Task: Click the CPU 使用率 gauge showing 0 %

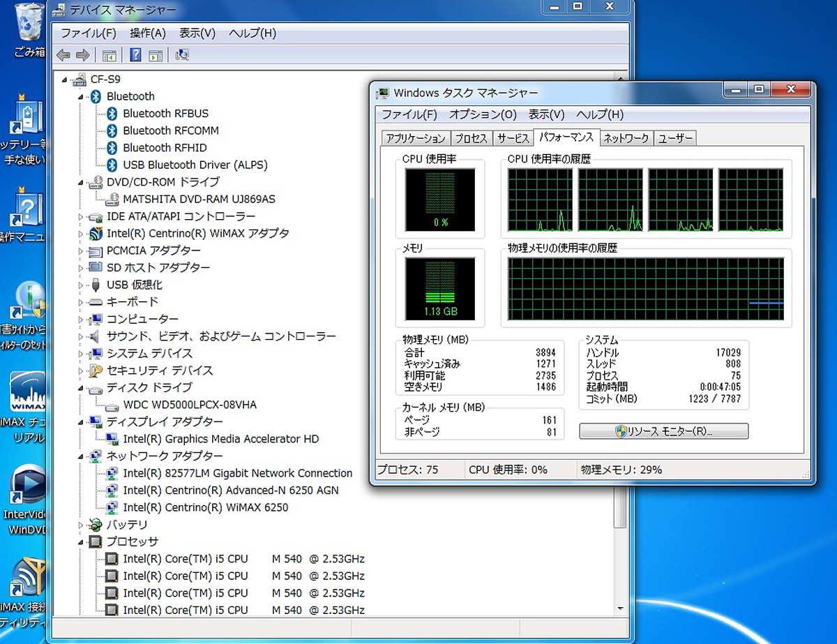Action: point(440,199)
